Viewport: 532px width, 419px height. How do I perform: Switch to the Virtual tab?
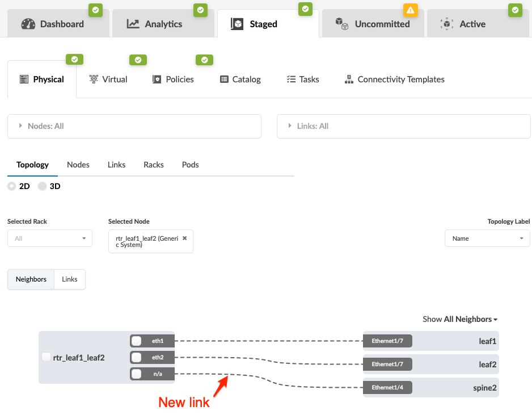point(108,79)
